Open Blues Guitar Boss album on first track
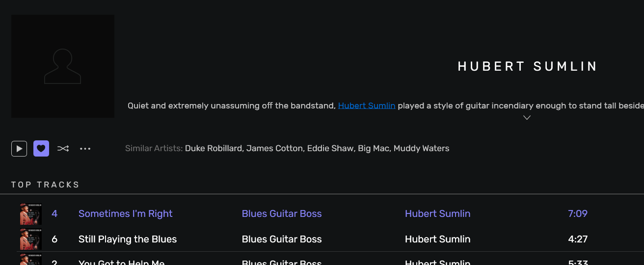This screenshot has width=644, height=265. pyautogui.click(x=282, y=213)
